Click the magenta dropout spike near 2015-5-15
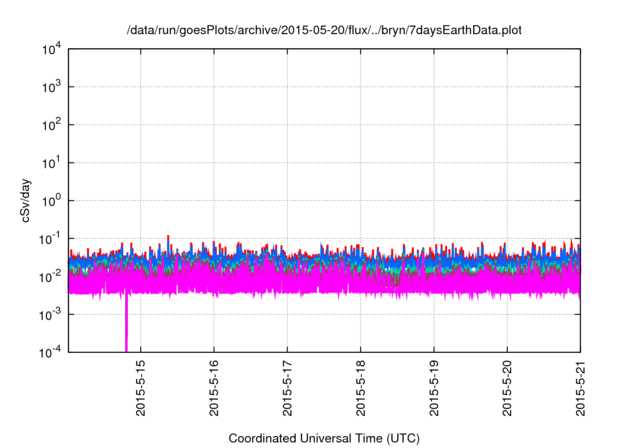Image resolution: width=640 pixels, height=448 pixels. pyautogui.click(x=126, y=322)
